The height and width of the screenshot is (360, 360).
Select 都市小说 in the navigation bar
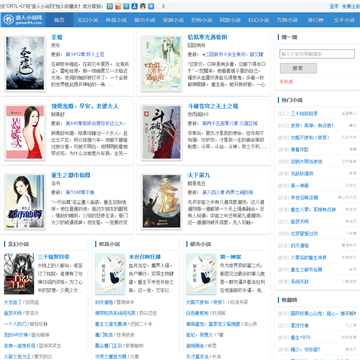click(145, 20)
